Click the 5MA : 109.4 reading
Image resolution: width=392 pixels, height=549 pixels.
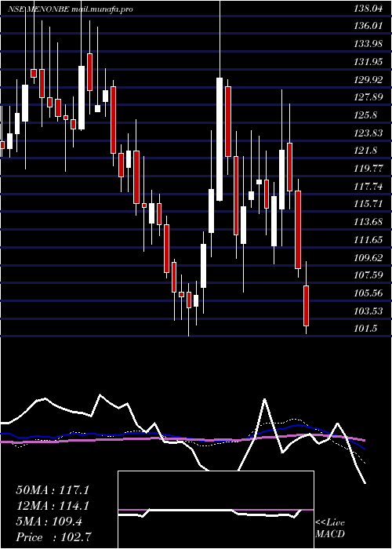(49, 522)
